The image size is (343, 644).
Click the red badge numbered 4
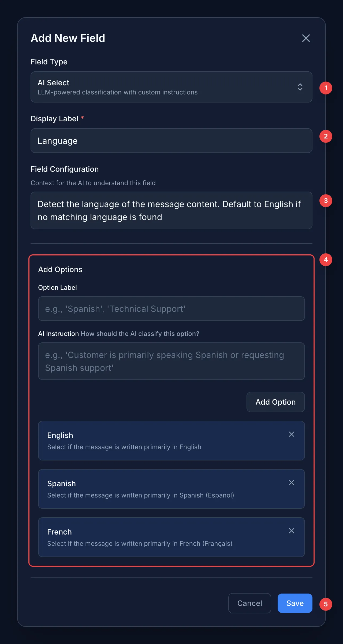click(x=326, y=259)
